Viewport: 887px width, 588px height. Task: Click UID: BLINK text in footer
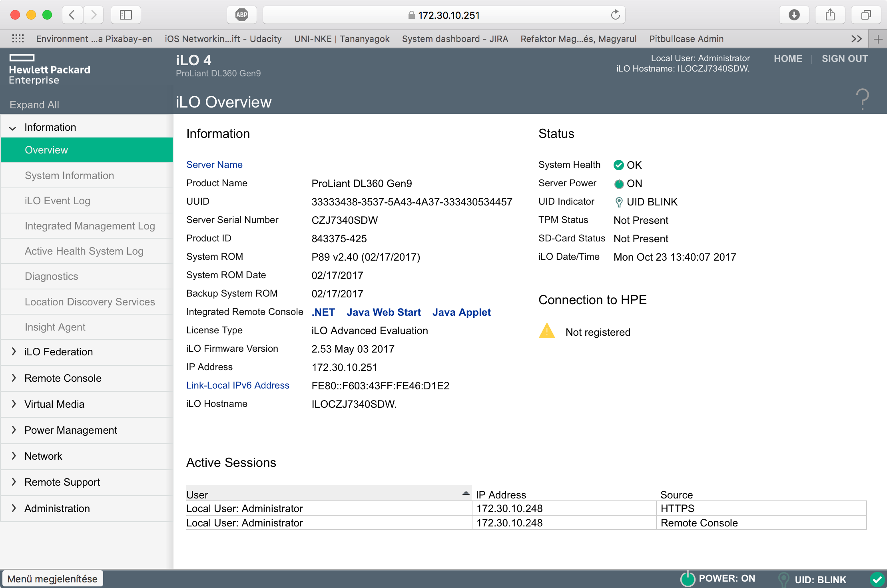[820, 580]
